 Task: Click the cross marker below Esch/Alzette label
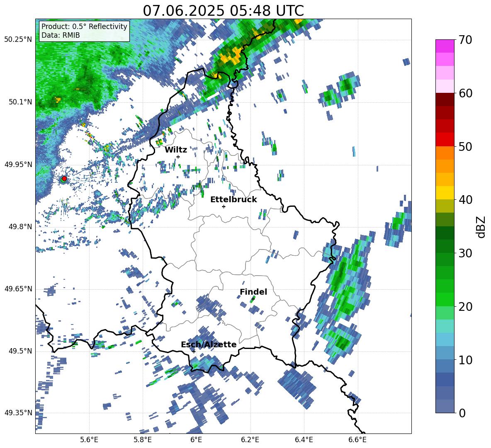tap(194, 351)
